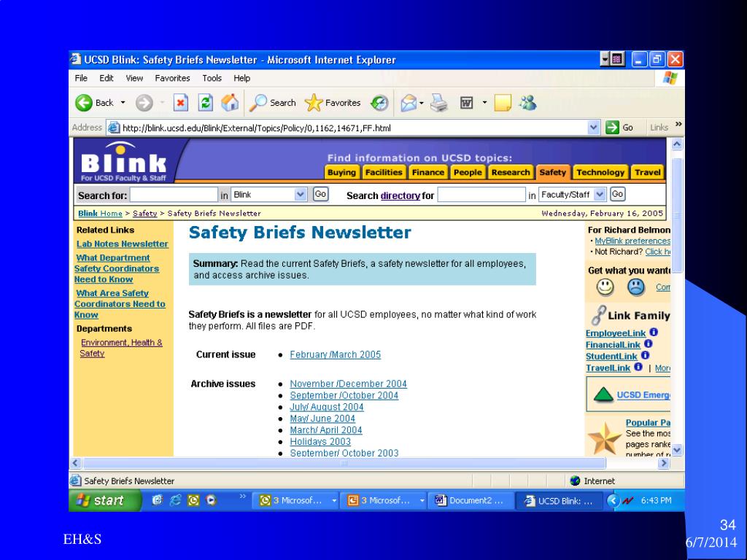Switch to Document2 in the taskbar

472,500
